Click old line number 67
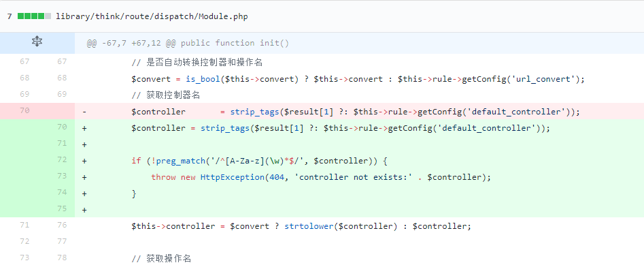The width and height of the screenshot is (644, 265). tap(24, 61)
